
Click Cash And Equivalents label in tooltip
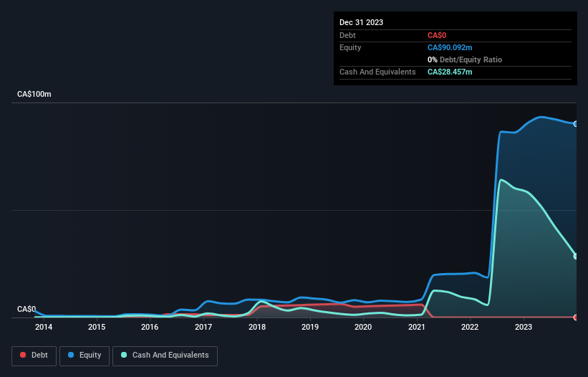377,72
